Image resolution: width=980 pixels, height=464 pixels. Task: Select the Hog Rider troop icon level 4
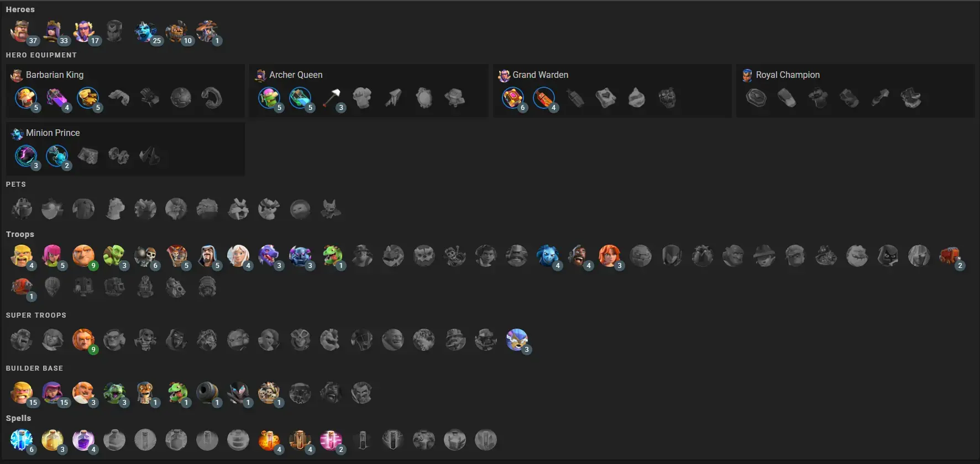coord(578,256)
